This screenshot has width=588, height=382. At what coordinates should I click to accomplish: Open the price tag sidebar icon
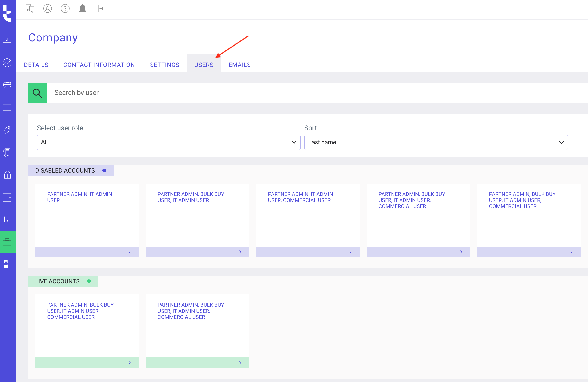point(7,130)
